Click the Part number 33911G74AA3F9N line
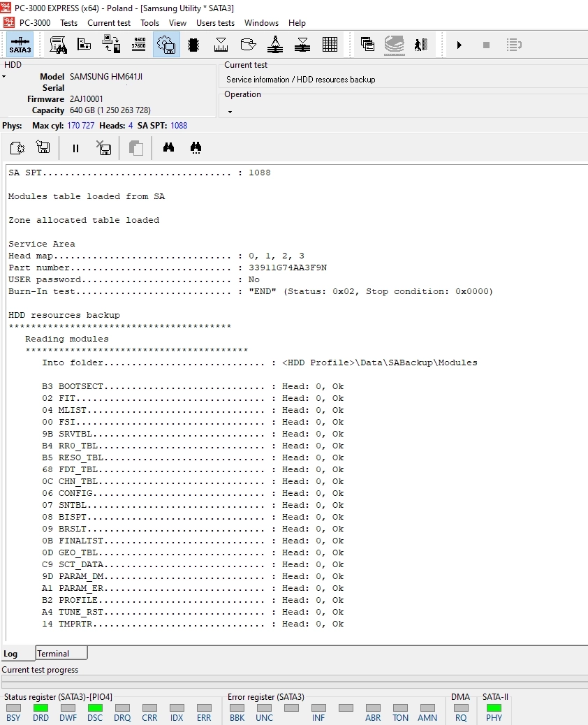Image resolution: width=588 pixels, height=725 pixels. click(168, 268)
